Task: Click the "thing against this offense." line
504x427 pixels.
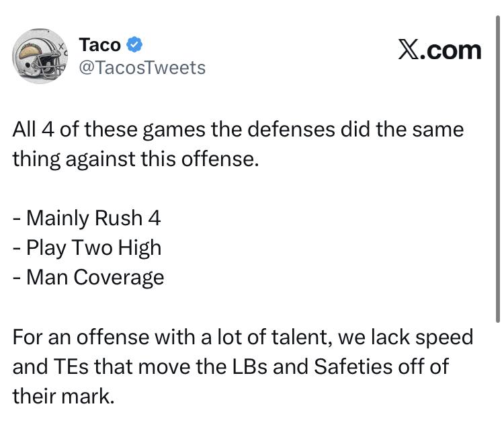Action: [135, 159]
